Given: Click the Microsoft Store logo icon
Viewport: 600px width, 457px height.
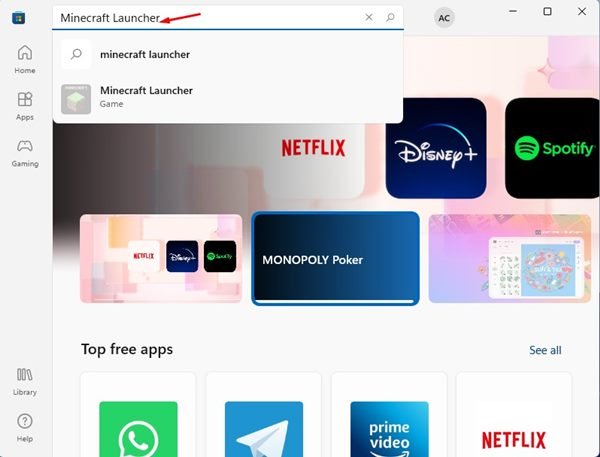Looking at the screenshot, I should click(x=18, y=18).
